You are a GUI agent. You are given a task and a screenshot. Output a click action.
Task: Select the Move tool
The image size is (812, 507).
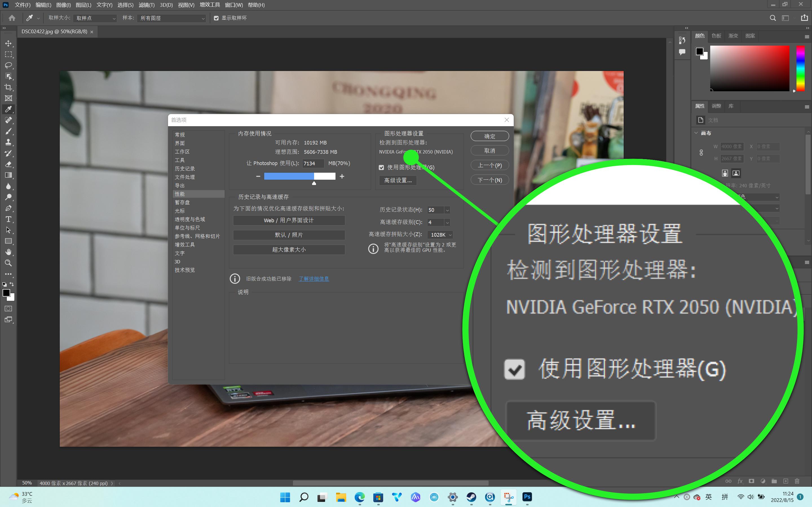tap(9, 43)
